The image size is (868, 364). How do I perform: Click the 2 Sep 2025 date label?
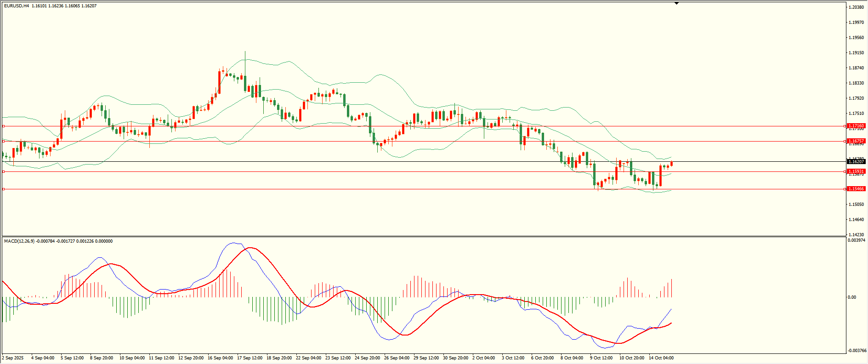(13, 358)
